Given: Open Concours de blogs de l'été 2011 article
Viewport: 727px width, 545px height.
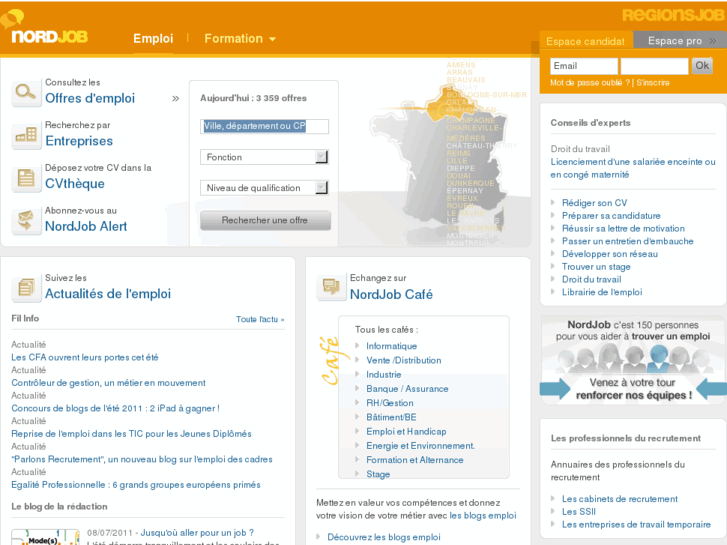Looking at the screenshot, I should tap(115, 409).
